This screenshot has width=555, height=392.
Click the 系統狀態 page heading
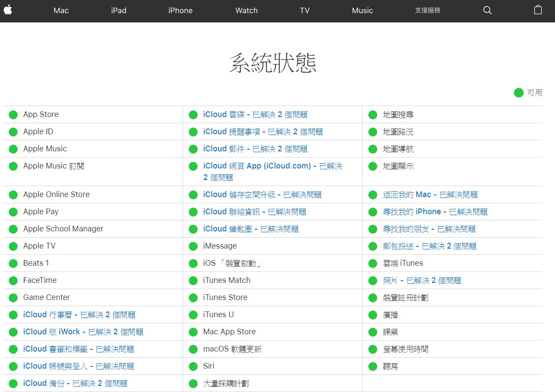pos(273,63)
